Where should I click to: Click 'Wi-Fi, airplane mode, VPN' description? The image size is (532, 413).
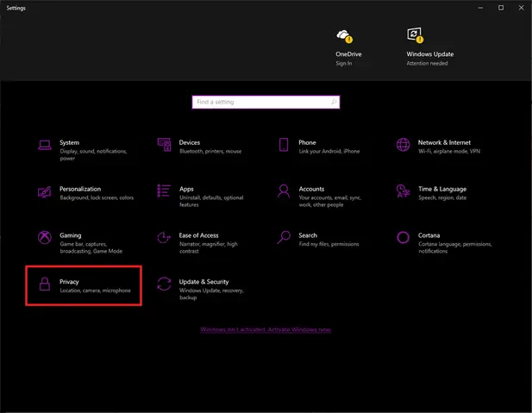tap(449, 152)
